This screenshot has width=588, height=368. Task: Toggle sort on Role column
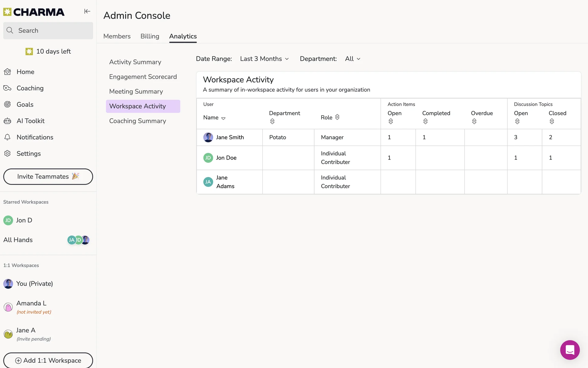point(337,117)
